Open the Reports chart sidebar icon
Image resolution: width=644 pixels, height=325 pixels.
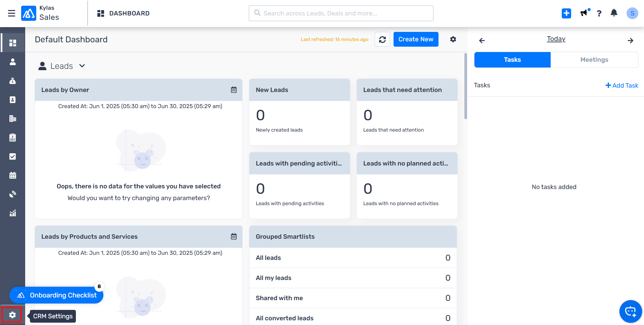pyautogui.click(x=13, y=213)
